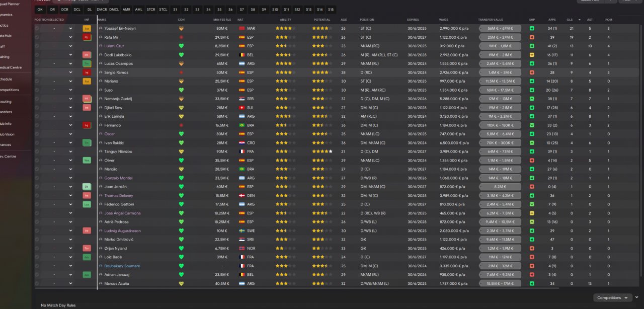Toggle selection circle for Sergio Ramos
The image size is (644, 309).
tap(37, 72)
